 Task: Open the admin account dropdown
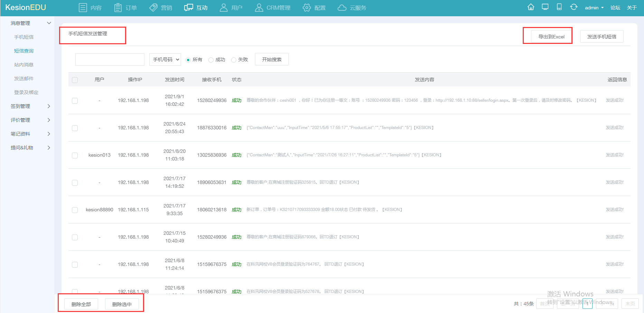[594, 8]
